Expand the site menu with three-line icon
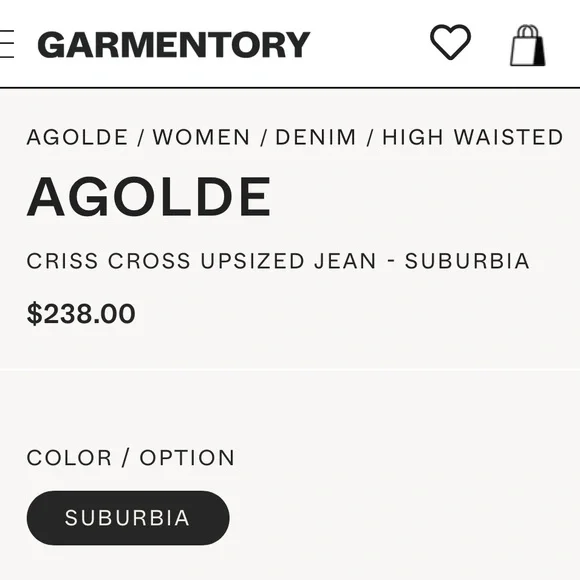580x580 pixels. pyautogui.click(x=7, y=44)
